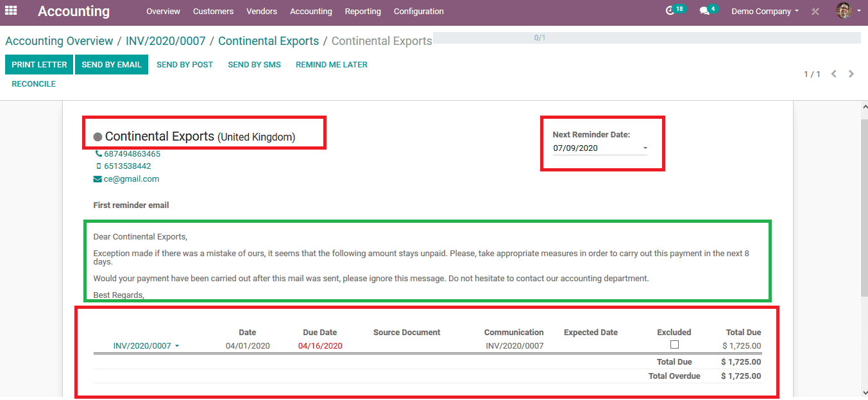Viewport: 868px width, 400px height.
Task: Open the Customers menu
Action: pos(213,12)
